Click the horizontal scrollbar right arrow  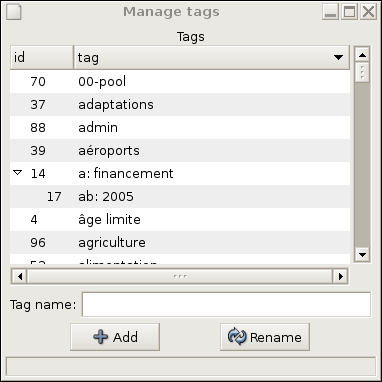pos(340,276)
